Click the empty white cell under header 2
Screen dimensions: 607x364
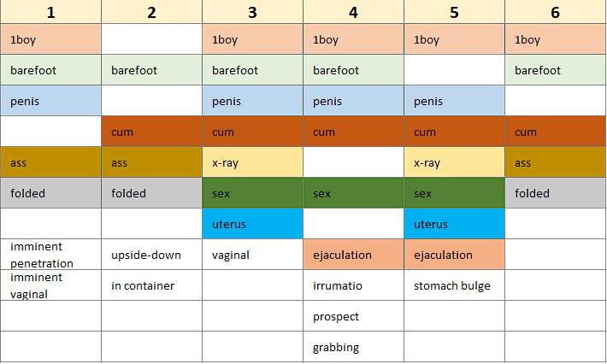click(151, 39)
